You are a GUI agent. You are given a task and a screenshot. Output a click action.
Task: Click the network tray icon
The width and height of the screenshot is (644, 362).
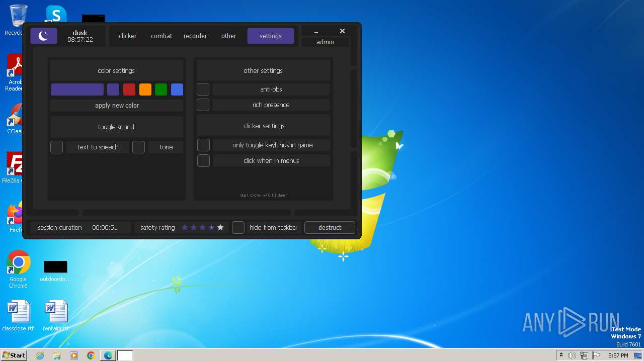click(584, 355)
